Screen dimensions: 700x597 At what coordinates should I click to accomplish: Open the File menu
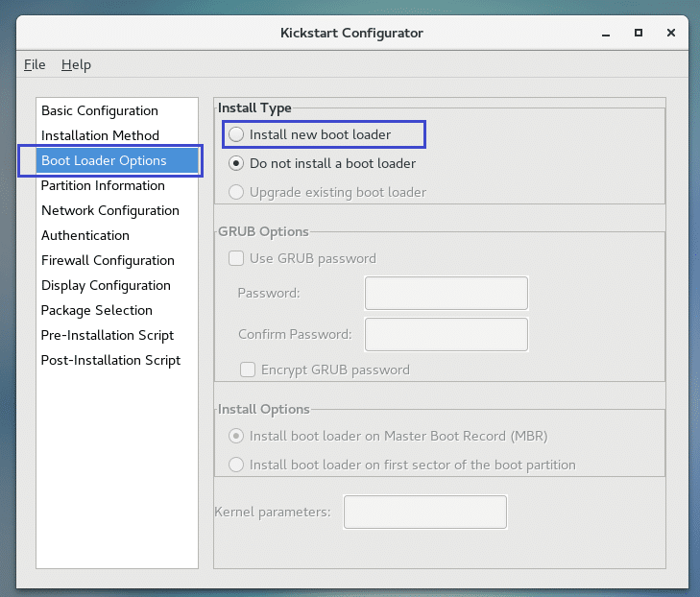(x=35, y=64)
